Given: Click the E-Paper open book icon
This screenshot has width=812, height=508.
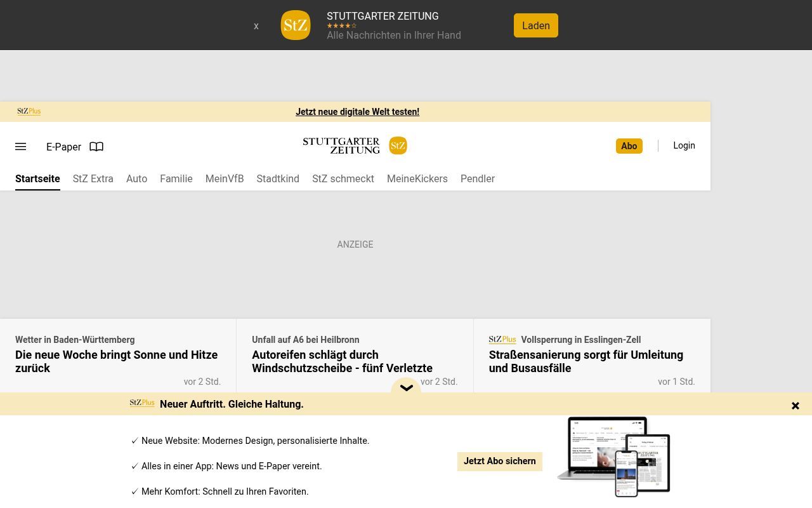Looking at the screenshot, I should point(96,147).
